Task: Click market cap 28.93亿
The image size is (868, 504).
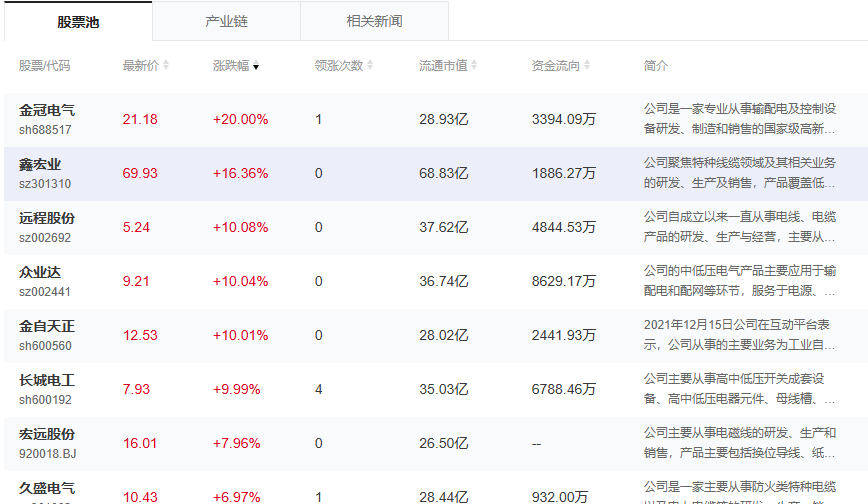Action: tap(443, 119)
